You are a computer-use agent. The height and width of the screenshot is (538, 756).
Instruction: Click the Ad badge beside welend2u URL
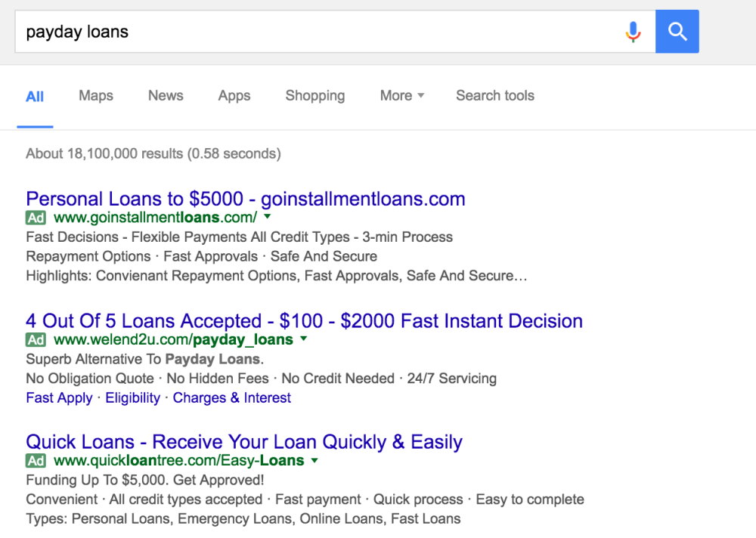36,339
